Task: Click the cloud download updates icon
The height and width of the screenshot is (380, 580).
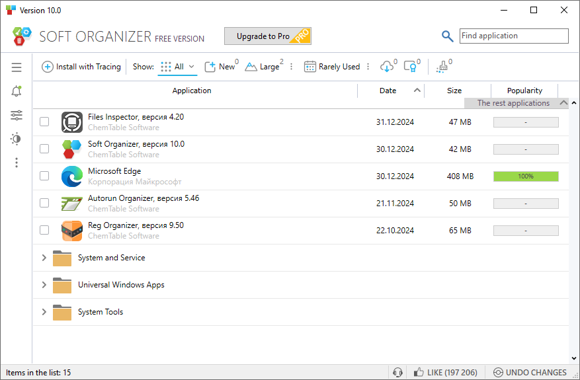Action: click(387, 67)
